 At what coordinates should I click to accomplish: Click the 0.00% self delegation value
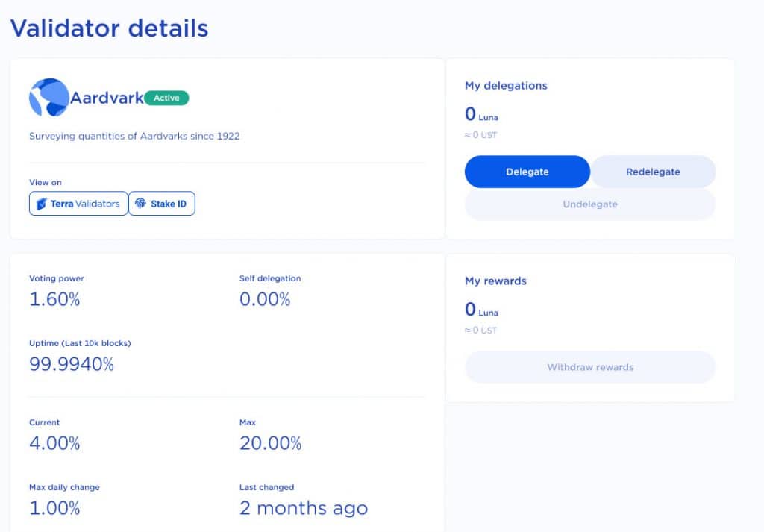coord(265,299)
